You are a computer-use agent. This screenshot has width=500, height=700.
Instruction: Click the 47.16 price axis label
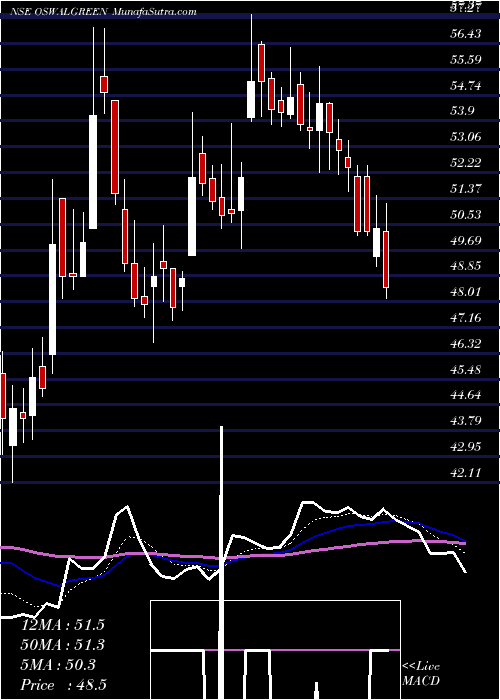(466, 317)
